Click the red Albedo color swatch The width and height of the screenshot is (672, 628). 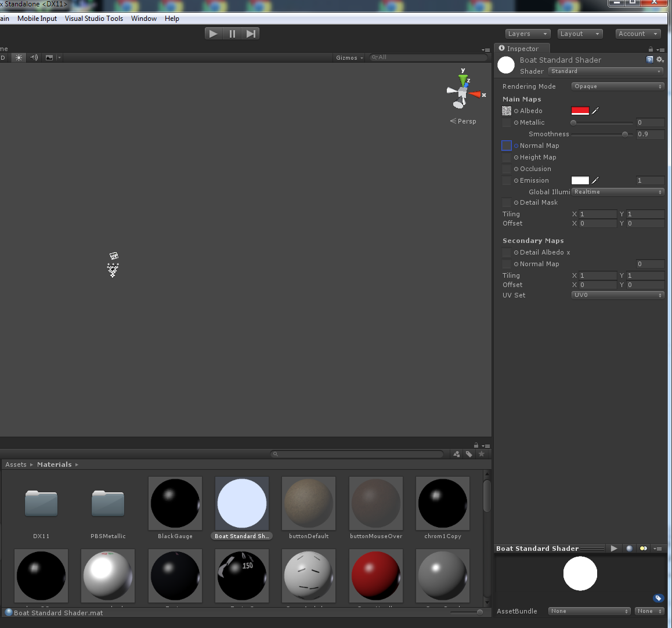[580, 110]
